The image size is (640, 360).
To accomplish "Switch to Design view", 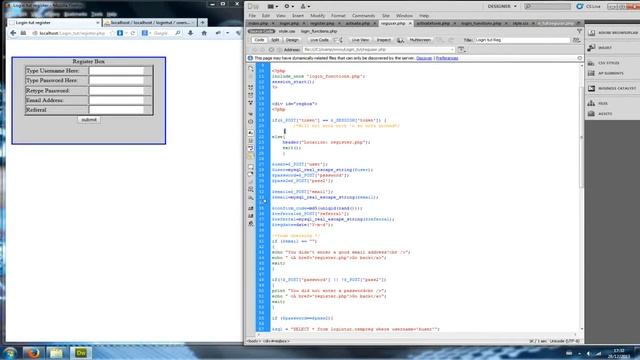I will pos(292,40).
